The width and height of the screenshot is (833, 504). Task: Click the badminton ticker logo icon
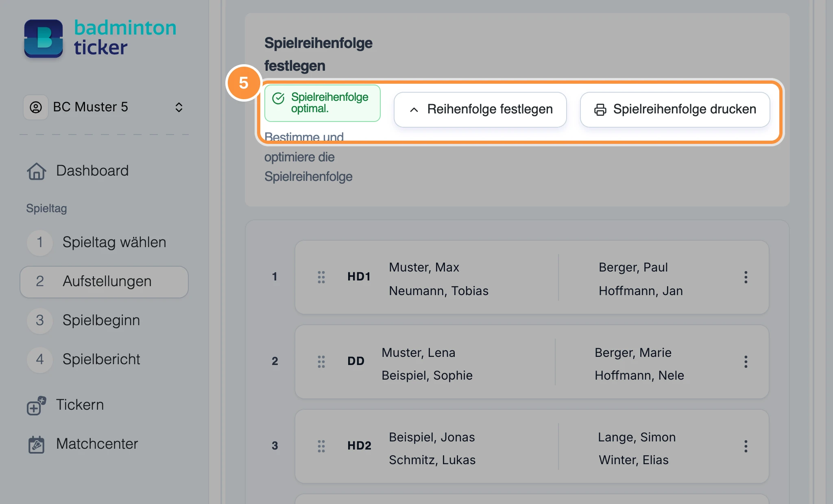pyautogui.click(x=44, y=39)
